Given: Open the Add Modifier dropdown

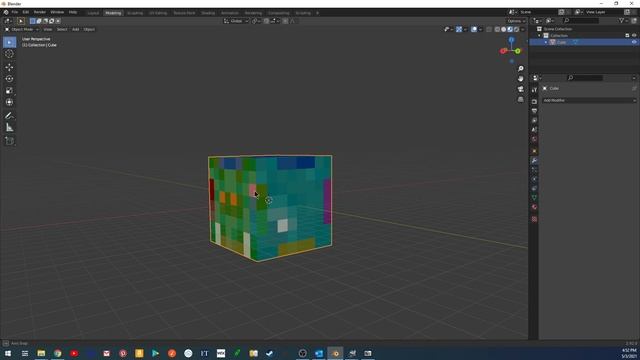Looking at the screenshot, I should [x=589, y=100].
